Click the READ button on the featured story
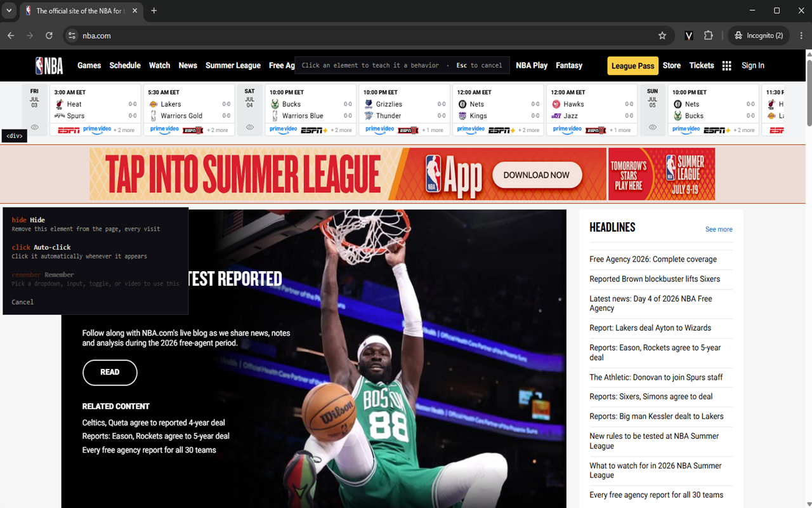The image size is (812, 508). click(110, 373)
